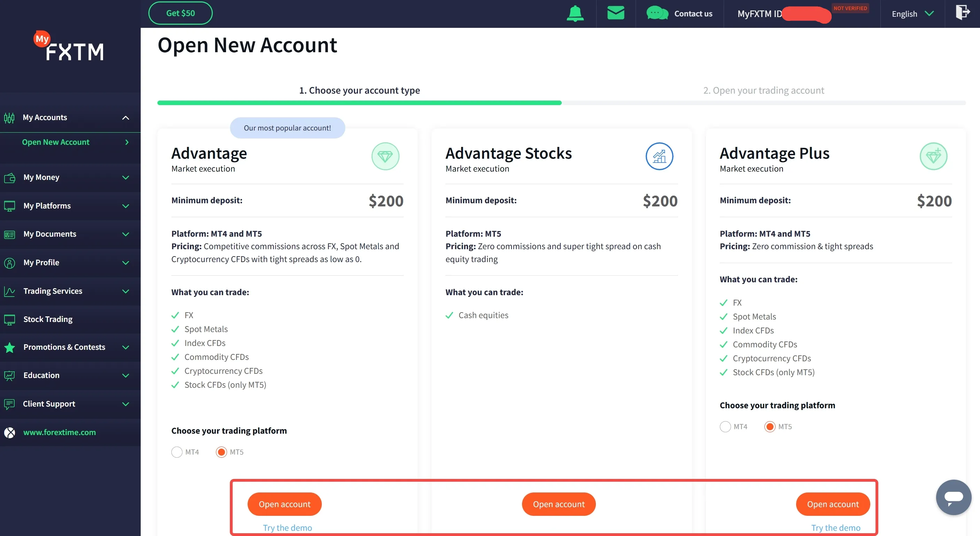Image resolution: width=980 pixels, height=536 pixels.
Task: Select MT5 for the Advantage account
Action: pos(221,452)
